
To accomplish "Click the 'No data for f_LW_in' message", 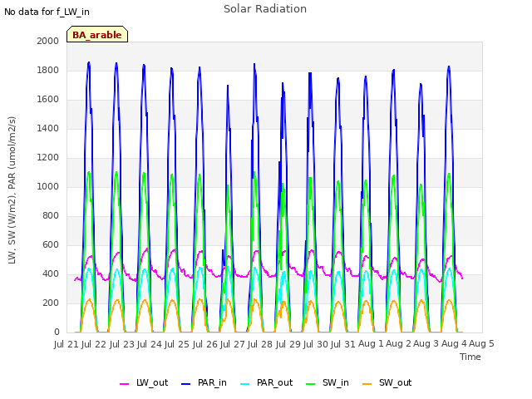I will click(47, 12).
